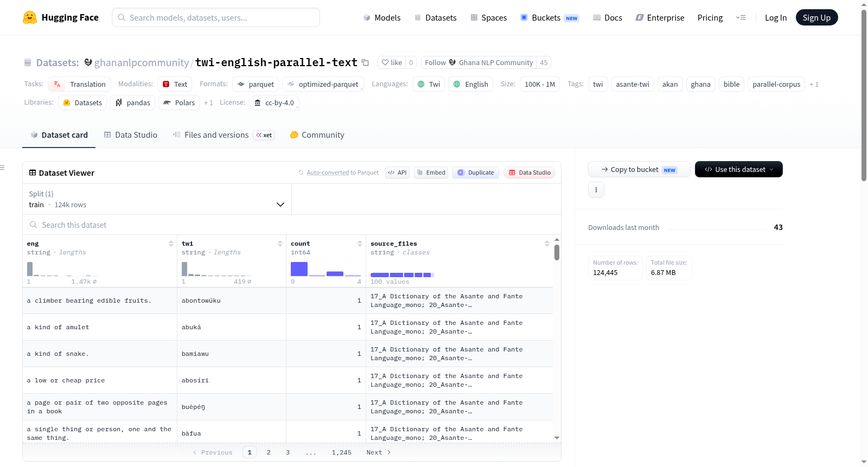Click the left sidebar toggle icon
Screen dimensions: 868x467
(2, 168)
